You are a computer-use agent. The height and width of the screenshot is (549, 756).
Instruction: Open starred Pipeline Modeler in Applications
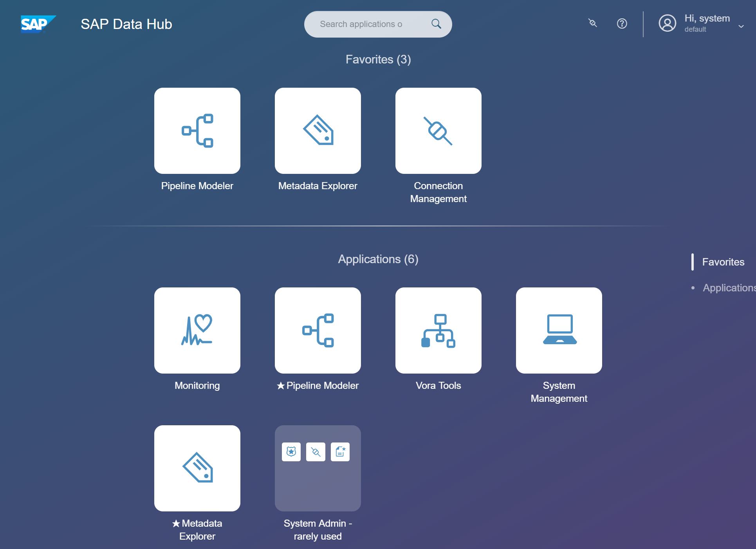tap(318, 330)
